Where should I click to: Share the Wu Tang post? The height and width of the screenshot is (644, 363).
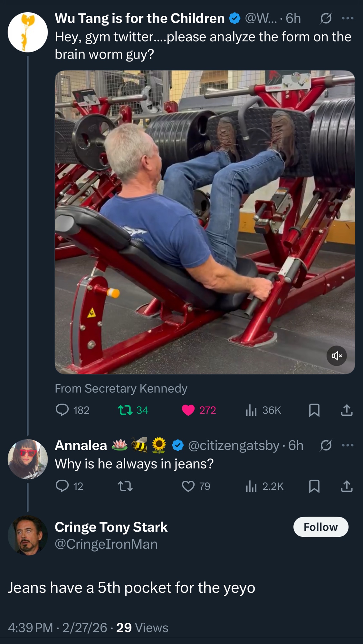[347, 410]
